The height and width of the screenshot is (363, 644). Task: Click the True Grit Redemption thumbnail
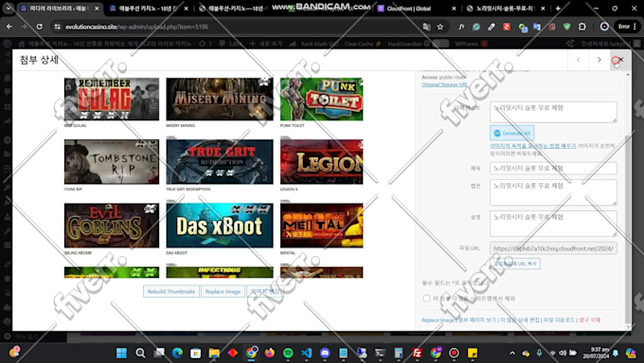[220, 161]
